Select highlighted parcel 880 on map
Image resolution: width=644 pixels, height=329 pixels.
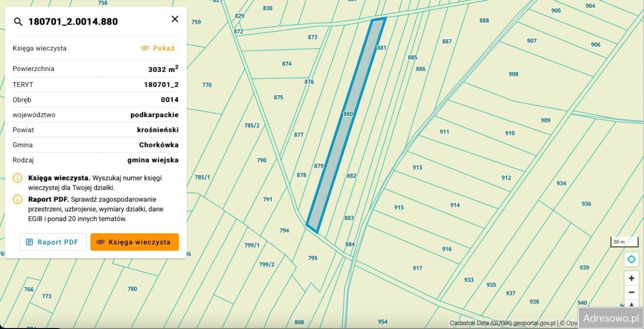tap(348, 114)
